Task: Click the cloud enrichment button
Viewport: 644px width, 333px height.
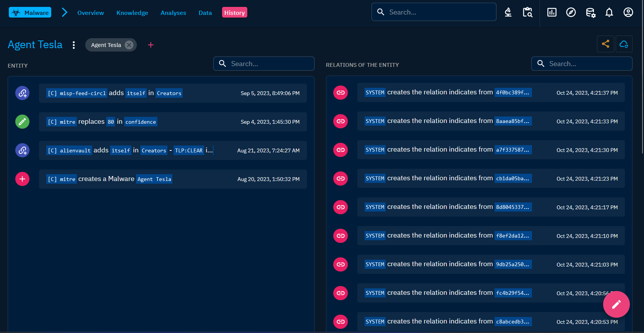Action: point(624,44)
